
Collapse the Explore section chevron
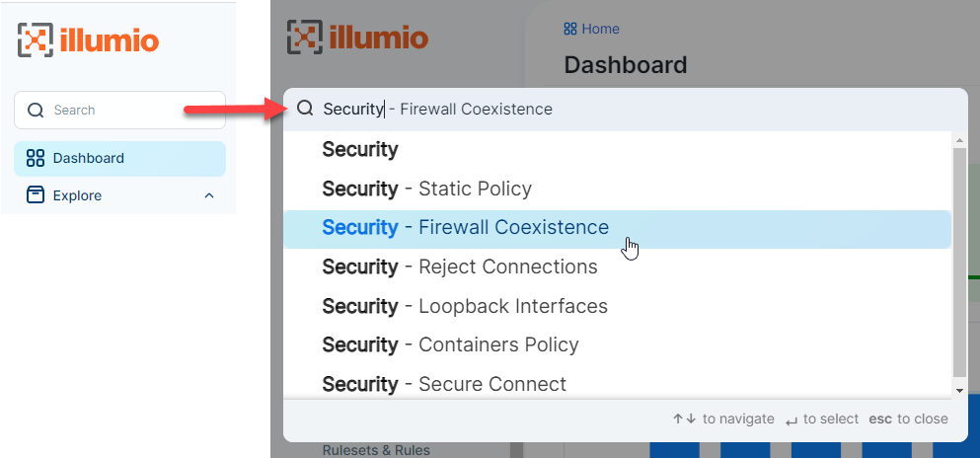209,195
